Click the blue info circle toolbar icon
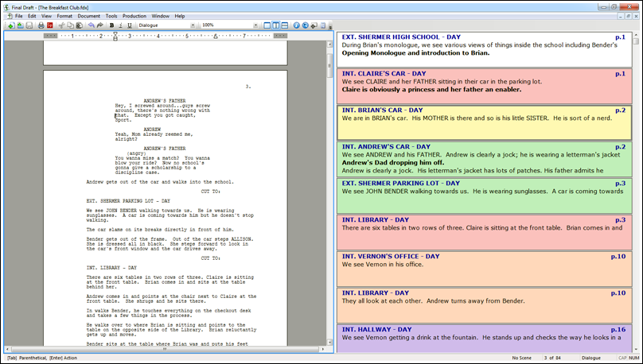 [x=297, y=25]
